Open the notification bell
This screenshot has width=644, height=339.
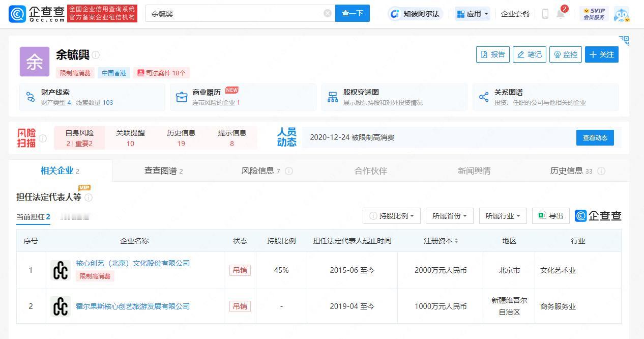tap(561, 14)
